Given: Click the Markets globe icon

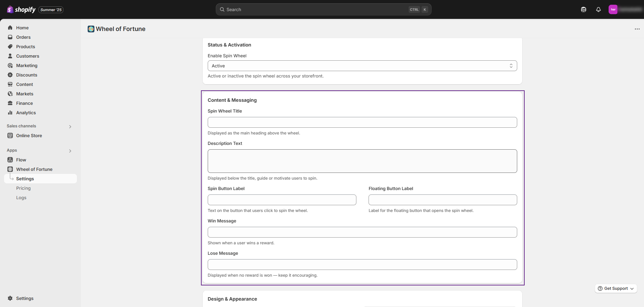Looking at the screenshot, I should click(x=10, y=94).
